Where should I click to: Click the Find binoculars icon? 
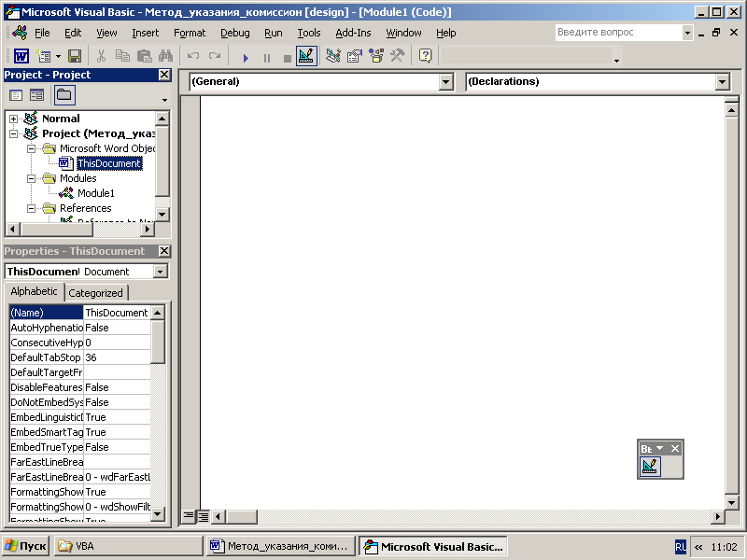pyautogui.click(x=165, y=56)
